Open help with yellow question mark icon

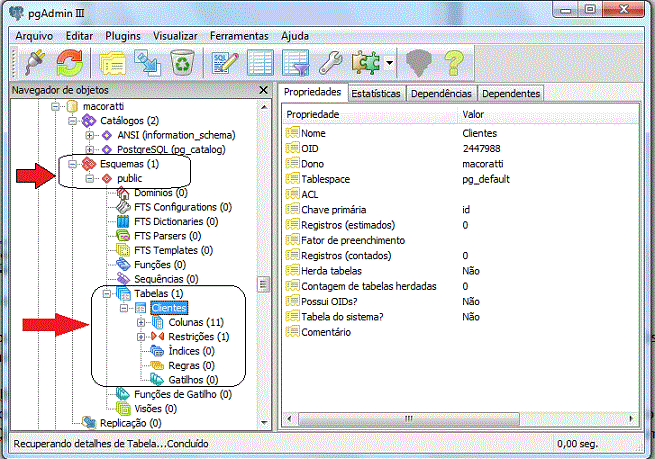coord(454,63)
